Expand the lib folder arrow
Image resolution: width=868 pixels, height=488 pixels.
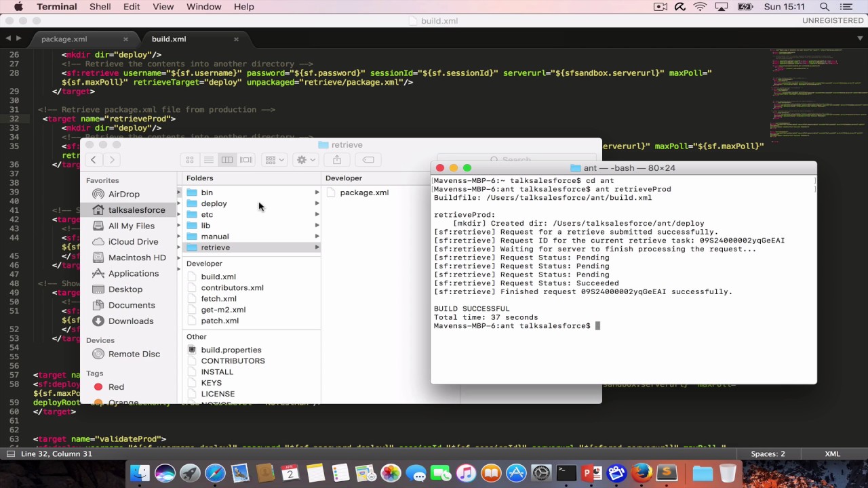pyautogui.click(x=317, y=225)
